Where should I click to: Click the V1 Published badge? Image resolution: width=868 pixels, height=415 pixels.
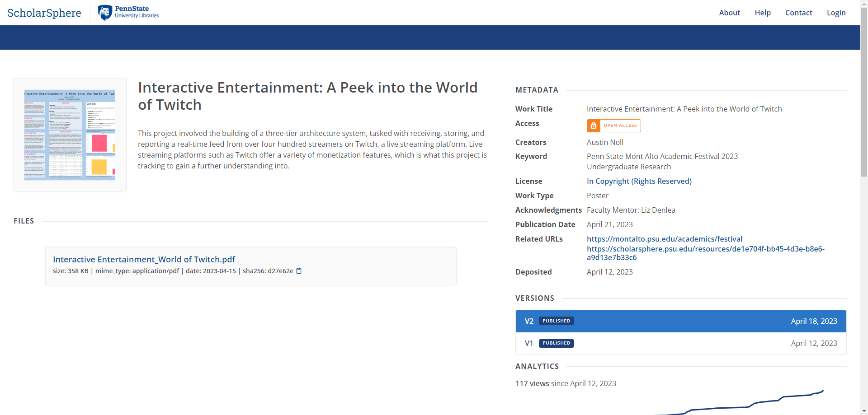point(556,343)
